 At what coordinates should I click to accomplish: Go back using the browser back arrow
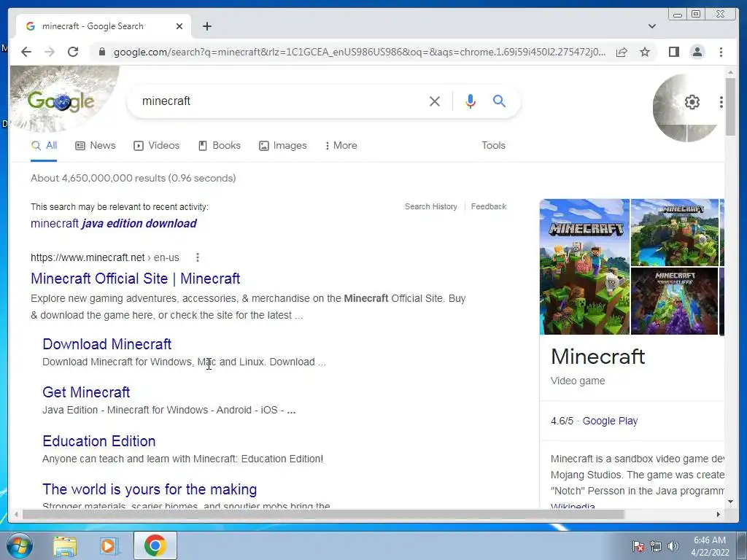click(26, 52)
